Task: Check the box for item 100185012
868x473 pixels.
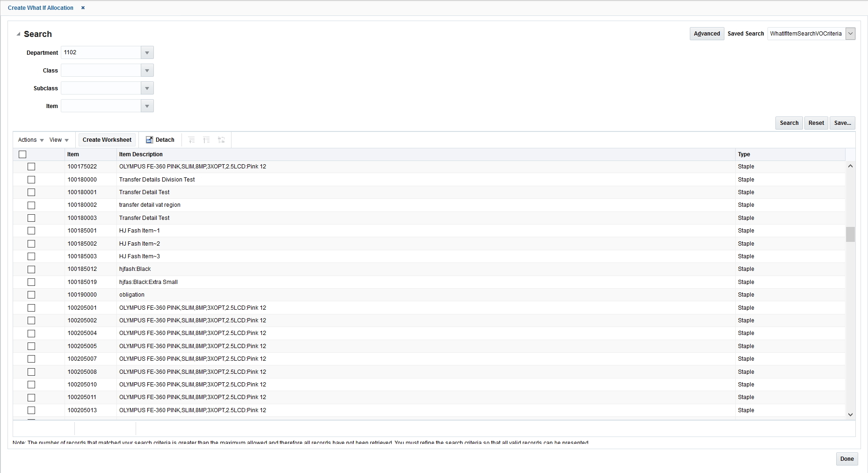Action: (31, 269)
